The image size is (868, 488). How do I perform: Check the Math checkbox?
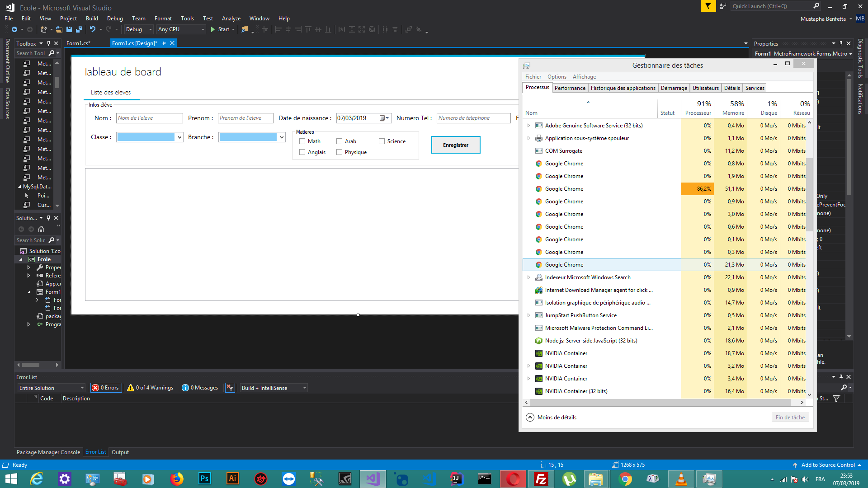302,141
